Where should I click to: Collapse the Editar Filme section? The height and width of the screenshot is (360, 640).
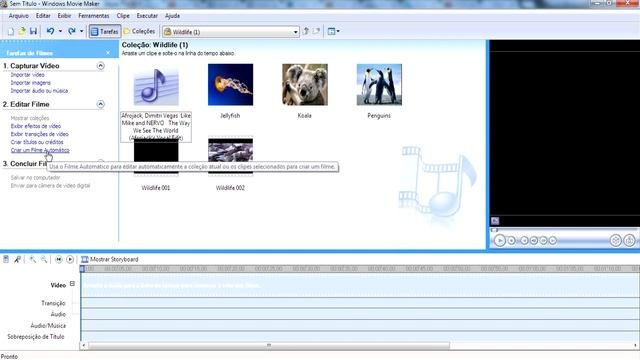click(100, 104)
